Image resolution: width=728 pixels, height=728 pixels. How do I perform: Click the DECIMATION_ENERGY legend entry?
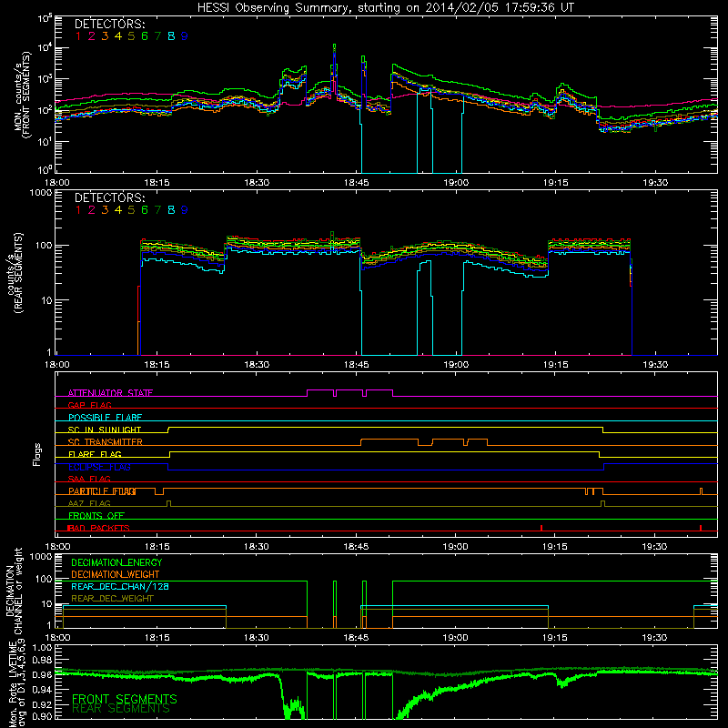coord(116,562)
